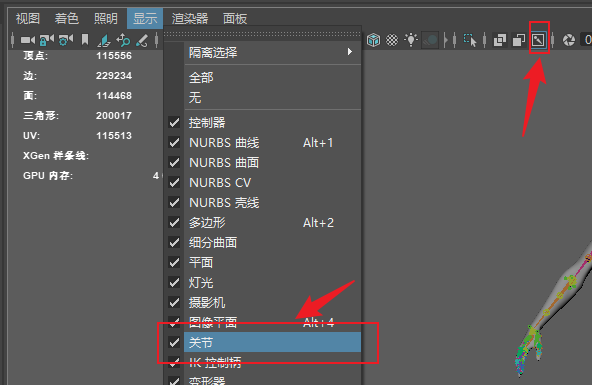Click the 显示 menu
Image resolution: width=592 pixels, height=385 pixels.
[145, 18]
